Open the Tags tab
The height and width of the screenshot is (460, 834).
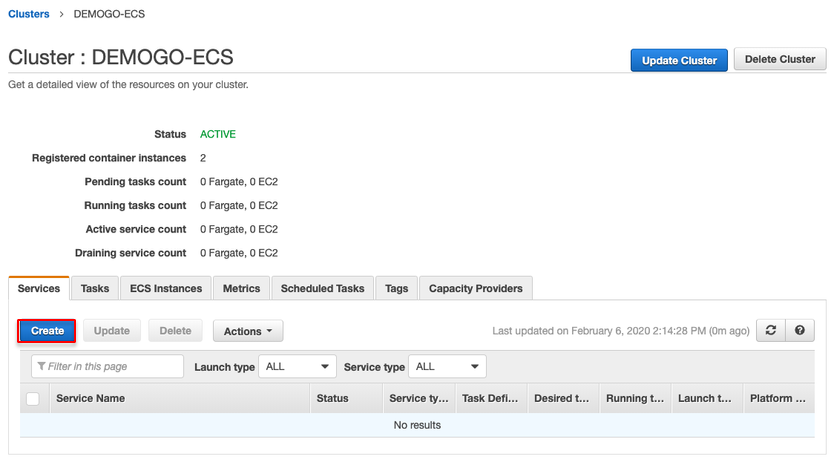(x=396, y=288)
